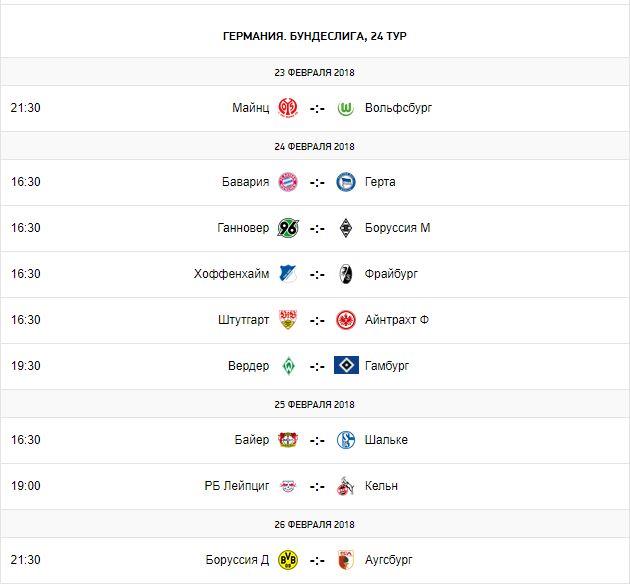Click the Hoffenheim club crest
Image resolution: width=630 pixels, height=587 pixels.
[x=287, y=274]
